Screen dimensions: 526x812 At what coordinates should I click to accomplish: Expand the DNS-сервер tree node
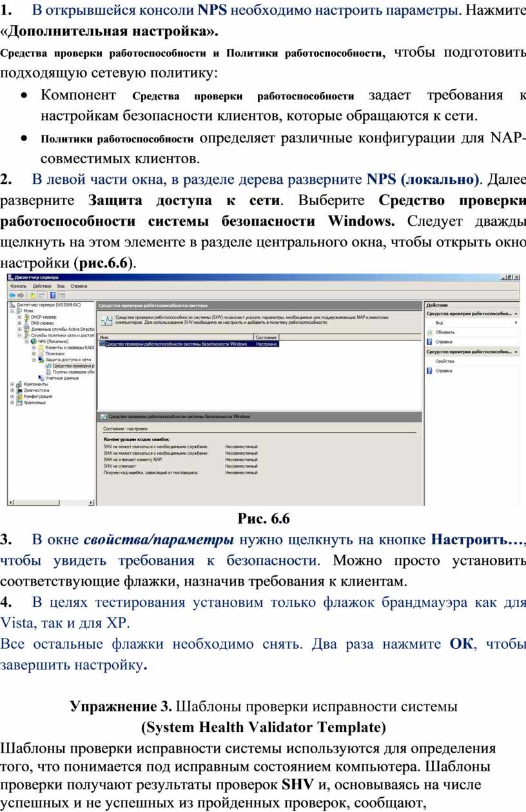(x=19, y=323)
